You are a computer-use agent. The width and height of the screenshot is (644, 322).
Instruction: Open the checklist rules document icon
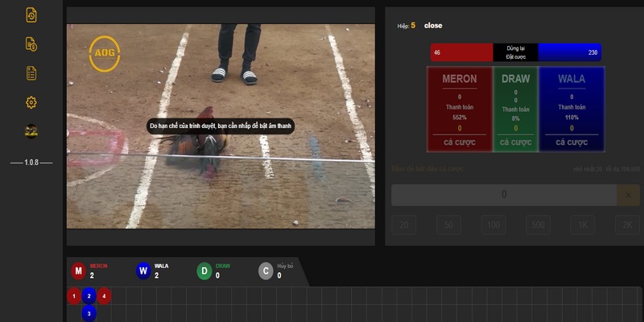coord(31,73)
